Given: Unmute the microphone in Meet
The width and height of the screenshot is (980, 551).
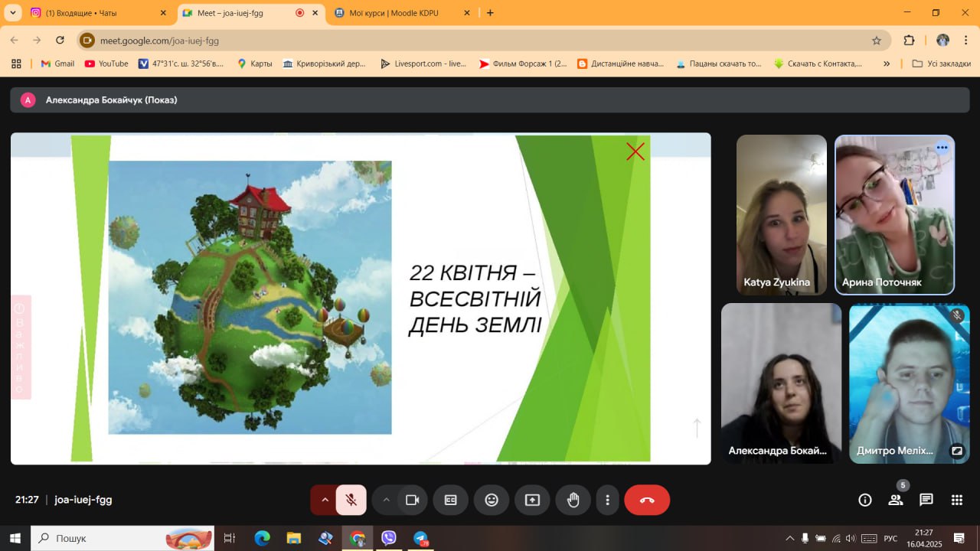Looking at the screenshot, I should [351, 500].
